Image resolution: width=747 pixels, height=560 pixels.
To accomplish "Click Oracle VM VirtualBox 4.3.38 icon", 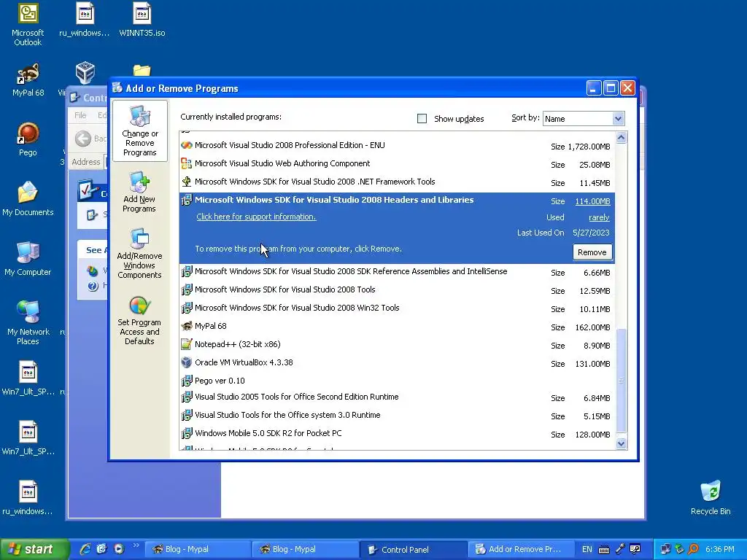I will pos(186,362).
